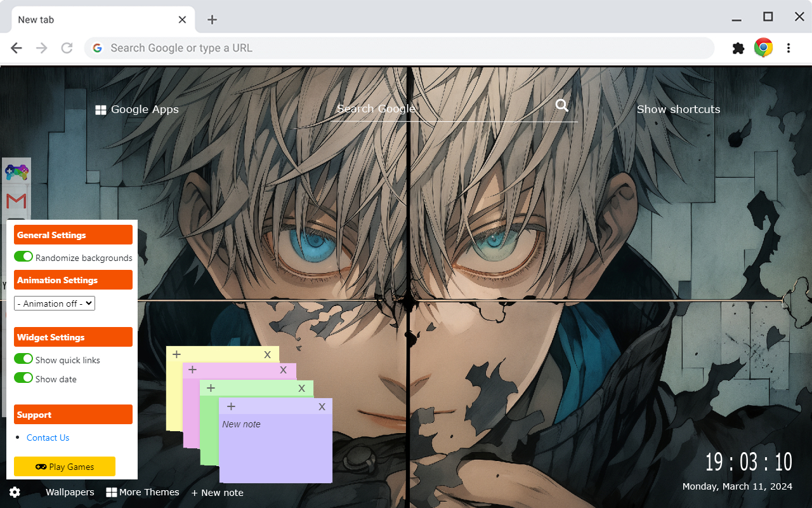Turn off Show quick links
This screenshot has height=508, width=812.
pos(23,358)
